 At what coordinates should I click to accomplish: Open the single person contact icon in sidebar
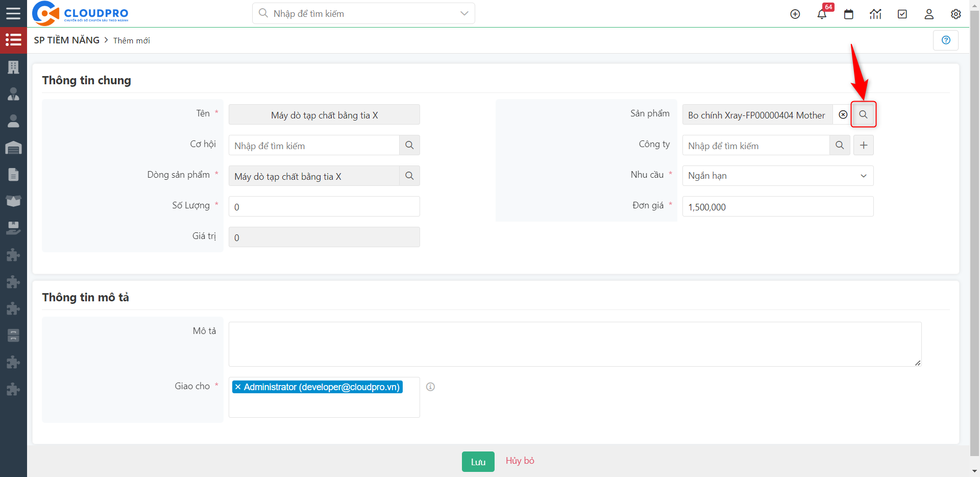tap(13, 121)
